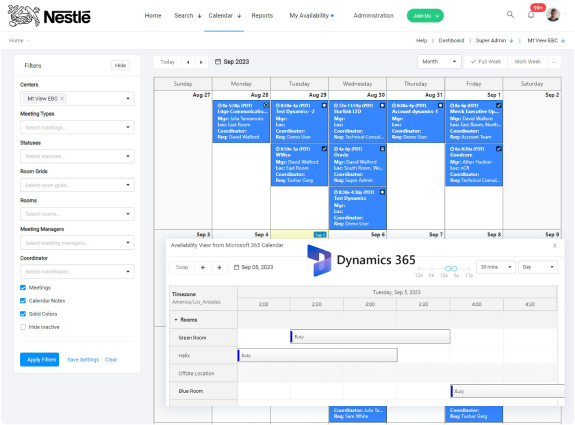Open the Reports menu item
The image size is (575, 425).
click(x=262, y=16)
